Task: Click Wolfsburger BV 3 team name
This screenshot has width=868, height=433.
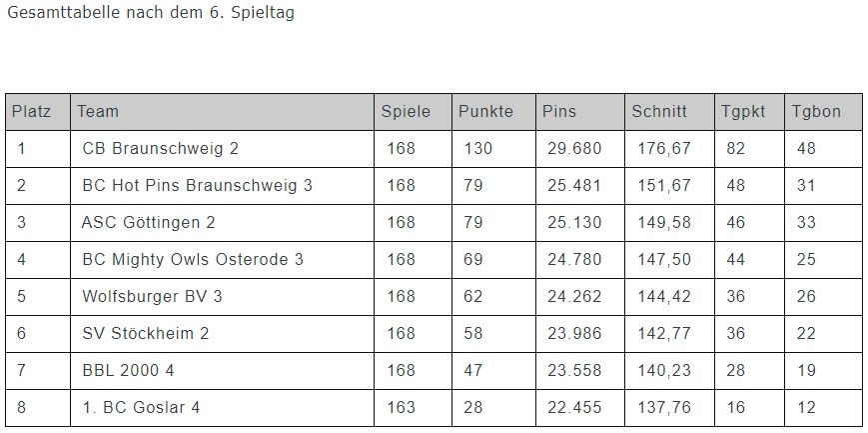Action: pyautogui.click(x=152, y=297)
